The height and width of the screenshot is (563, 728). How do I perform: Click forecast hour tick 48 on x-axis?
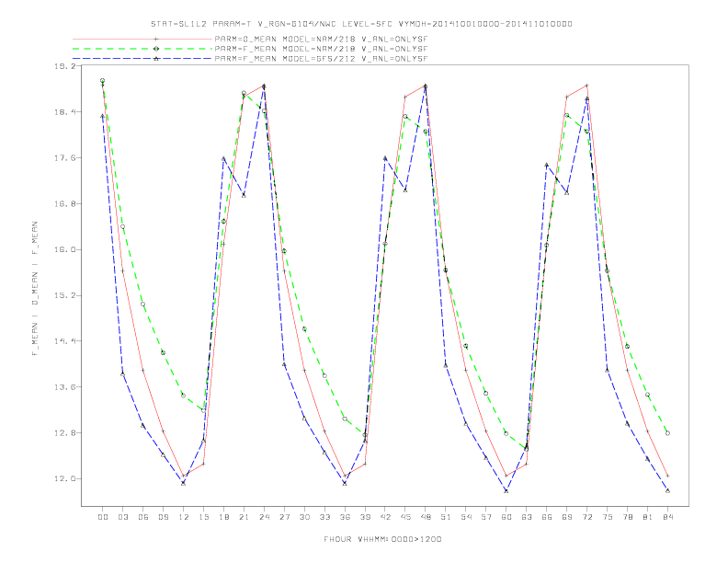tap(426, 517)
